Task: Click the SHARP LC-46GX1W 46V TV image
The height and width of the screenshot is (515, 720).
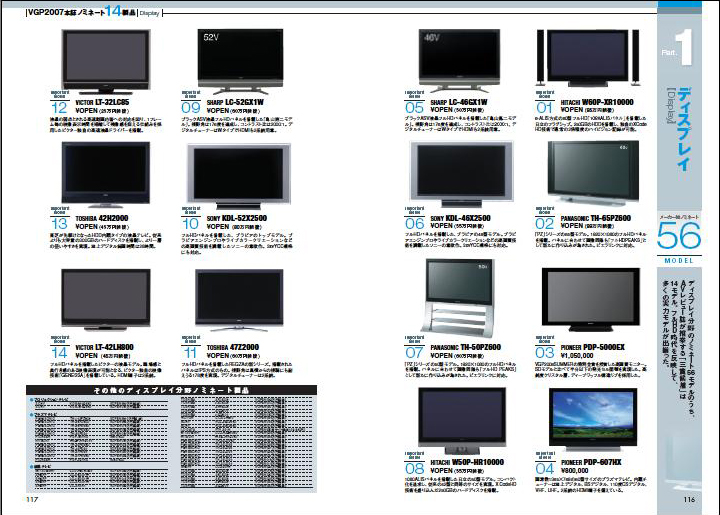Action: (x=459, y=61)
